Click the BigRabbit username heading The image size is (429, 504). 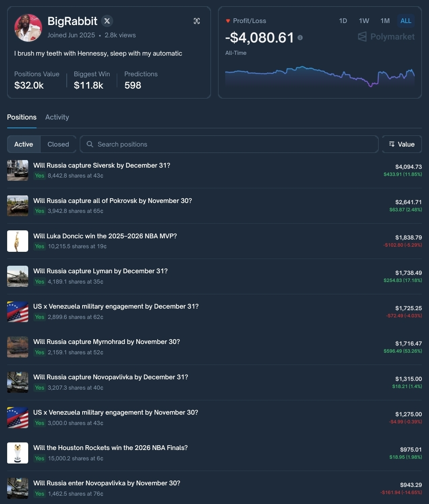tap(72, 21)
